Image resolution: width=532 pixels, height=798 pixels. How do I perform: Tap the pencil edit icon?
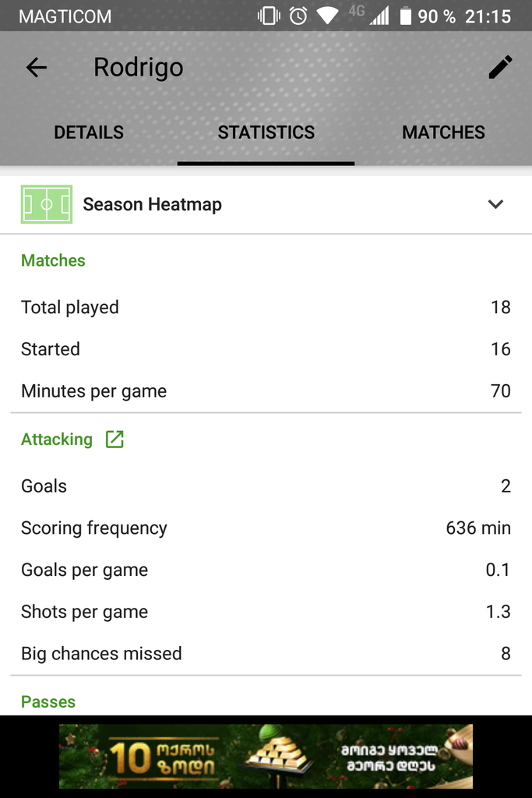coord(500,68)
